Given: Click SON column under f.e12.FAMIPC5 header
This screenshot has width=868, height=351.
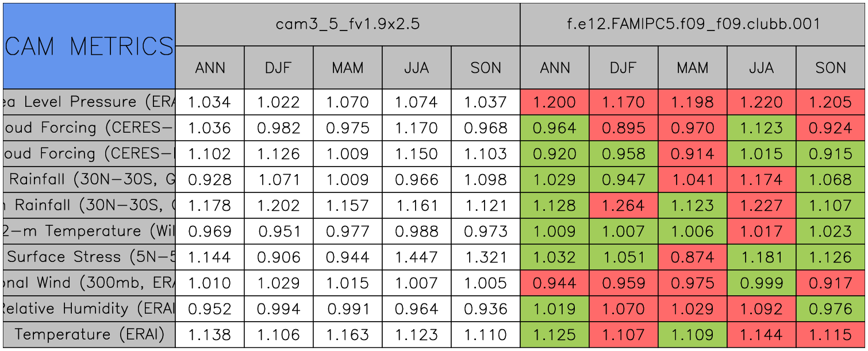Looking at the screenshot, I should 831,68.
